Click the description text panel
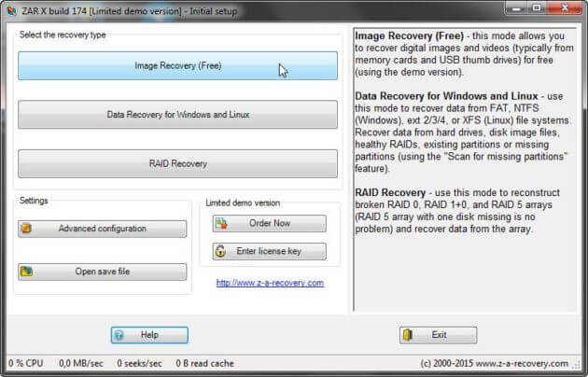The image size is (588, 377). pyautogui.click(x=465, y=170)
